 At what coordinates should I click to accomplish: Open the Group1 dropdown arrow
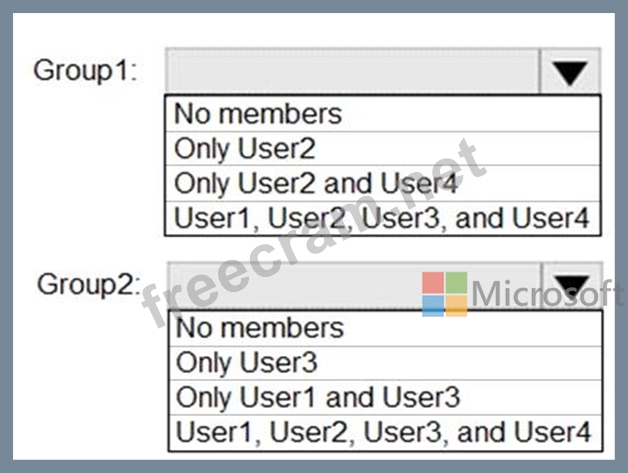(570, 72)
